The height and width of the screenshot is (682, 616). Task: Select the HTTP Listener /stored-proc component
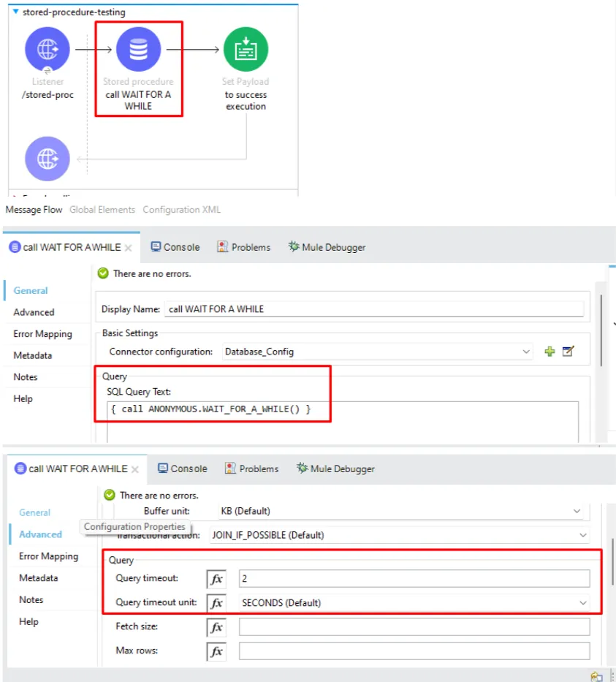[x=47, y=49]
